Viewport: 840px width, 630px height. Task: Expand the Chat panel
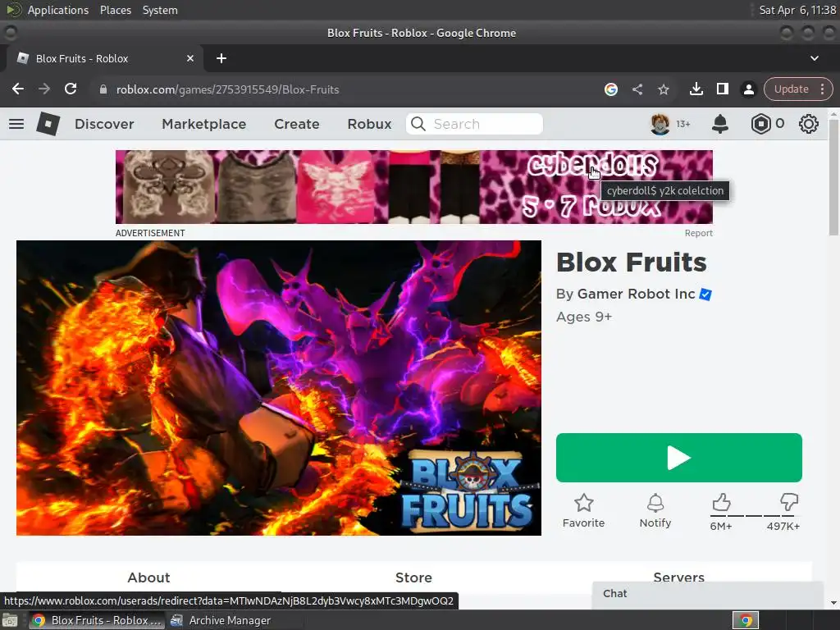click(708, 594)
